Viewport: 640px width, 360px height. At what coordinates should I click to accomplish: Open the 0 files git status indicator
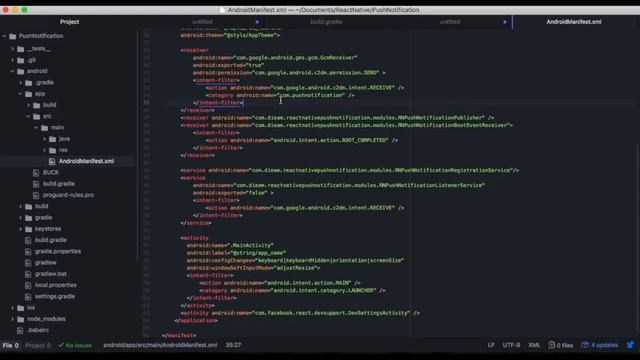(x=560, y=345)
